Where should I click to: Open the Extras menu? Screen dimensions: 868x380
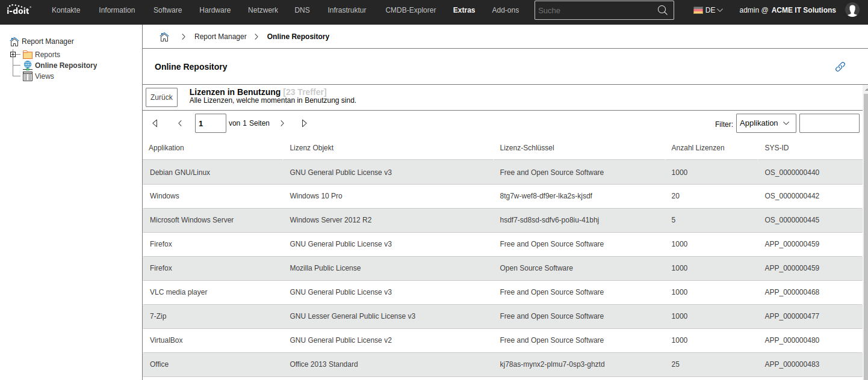pyautogui.click(x=463, y=10)
